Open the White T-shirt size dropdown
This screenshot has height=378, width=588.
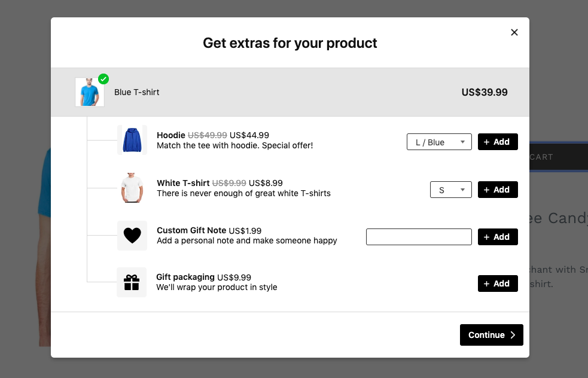(450, 190)
